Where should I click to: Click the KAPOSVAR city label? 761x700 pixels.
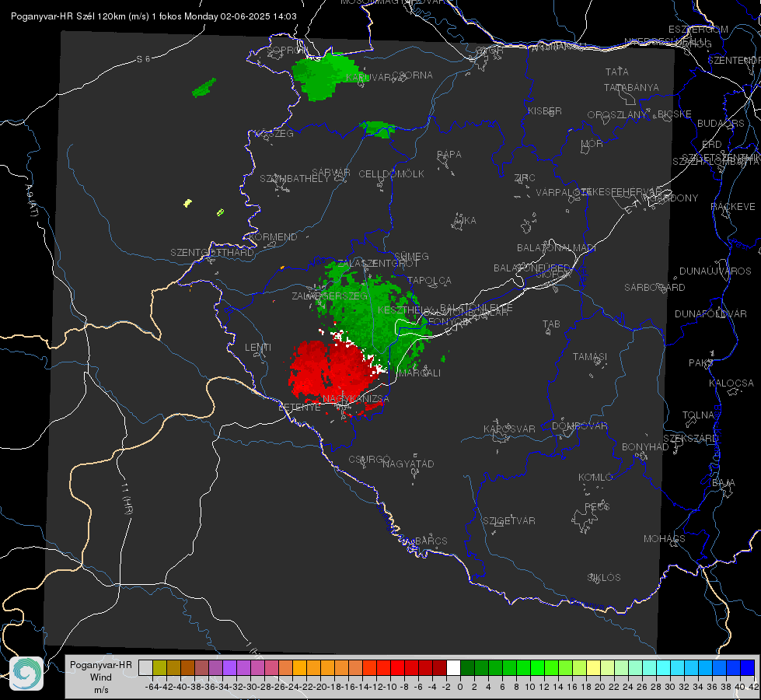pyautogui.click(x=509, y=429)
